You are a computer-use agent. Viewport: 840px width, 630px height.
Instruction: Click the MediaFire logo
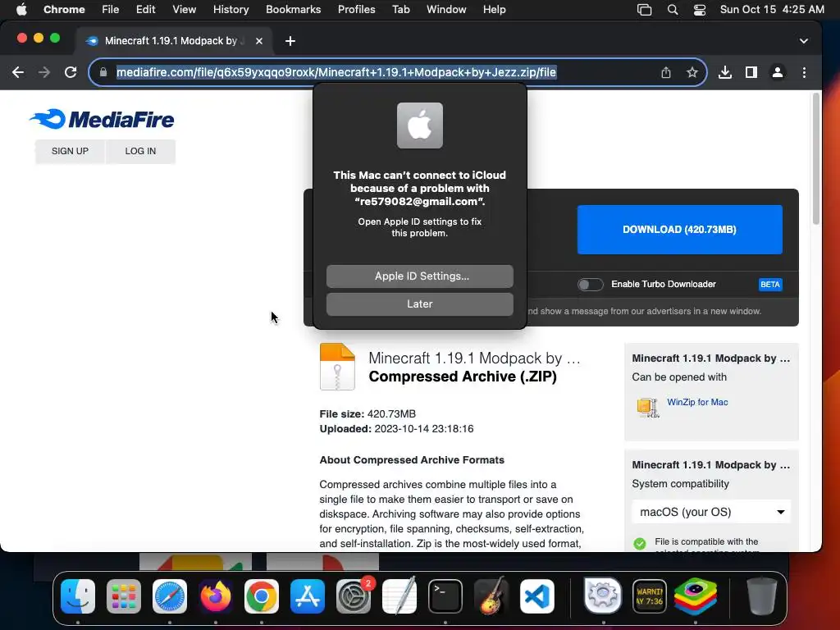102,119
